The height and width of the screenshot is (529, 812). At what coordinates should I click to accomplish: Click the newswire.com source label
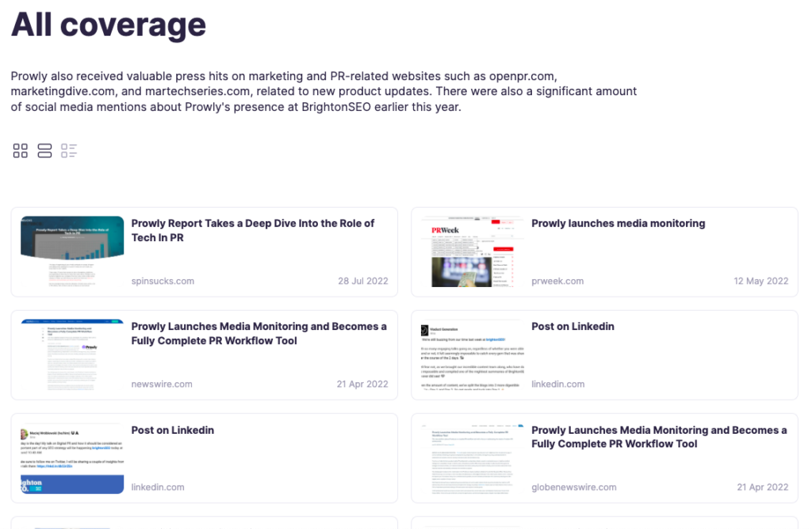pos(162,384)
